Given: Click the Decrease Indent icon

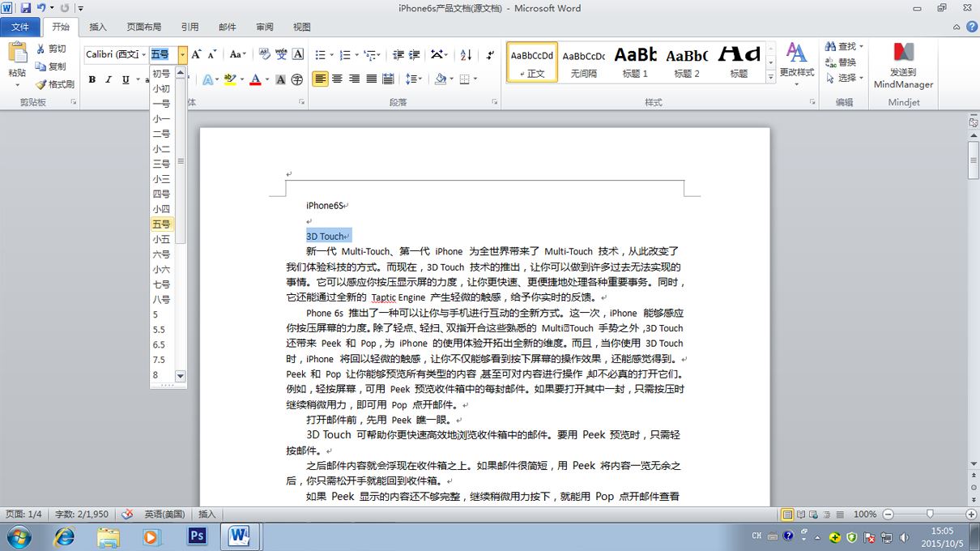Looking at the screenshot, I should 398,54.
